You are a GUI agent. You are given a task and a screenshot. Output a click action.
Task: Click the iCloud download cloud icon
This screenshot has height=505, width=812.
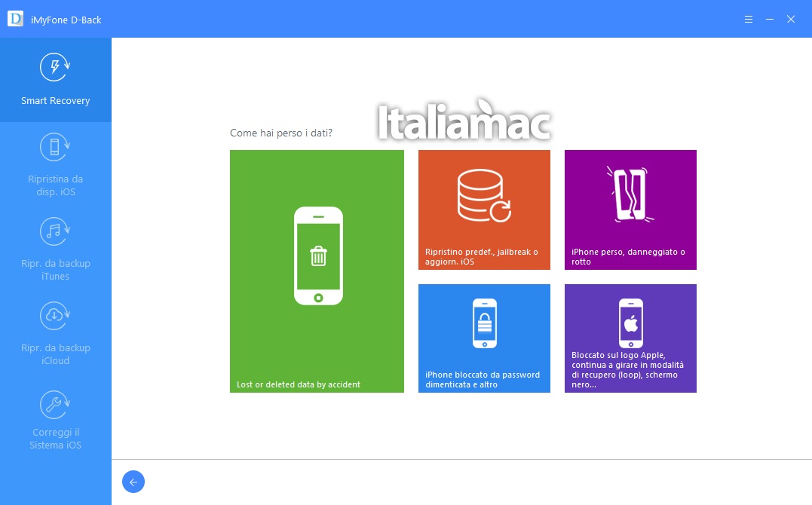55,316
